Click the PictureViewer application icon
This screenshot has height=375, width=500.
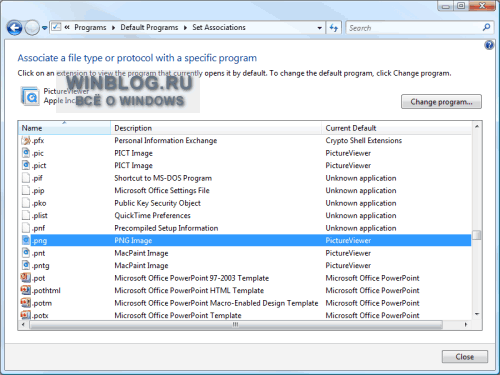click(30, 96)
